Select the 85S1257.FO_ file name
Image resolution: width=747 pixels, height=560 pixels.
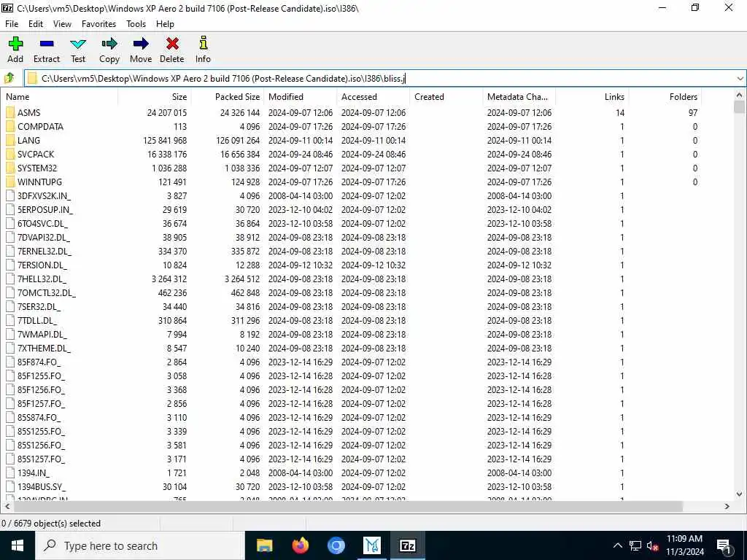click(x=41, y=459)
